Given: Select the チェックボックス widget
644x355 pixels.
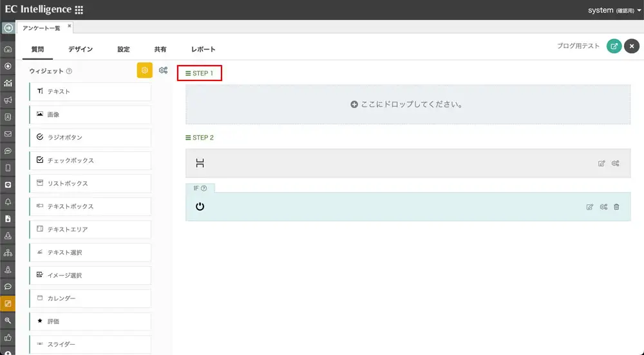Looking at the screenshot, I should click(90, 161).
